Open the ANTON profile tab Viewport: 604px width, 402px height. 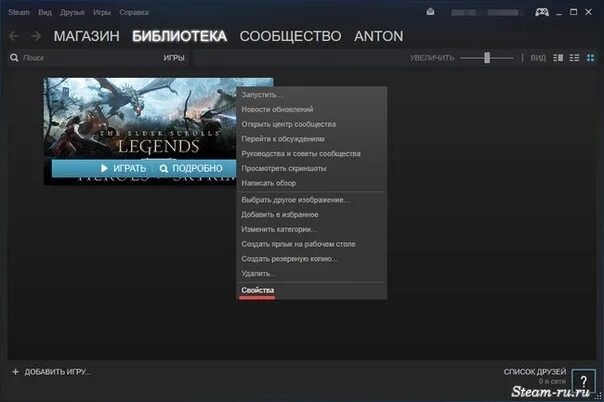(379, 36)
